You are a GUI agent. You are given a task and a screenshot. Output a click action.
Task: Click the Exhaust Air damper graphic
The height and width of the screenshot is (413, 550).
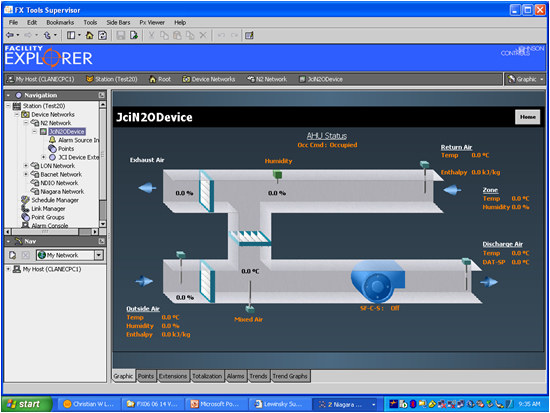(x=206, y=191)
